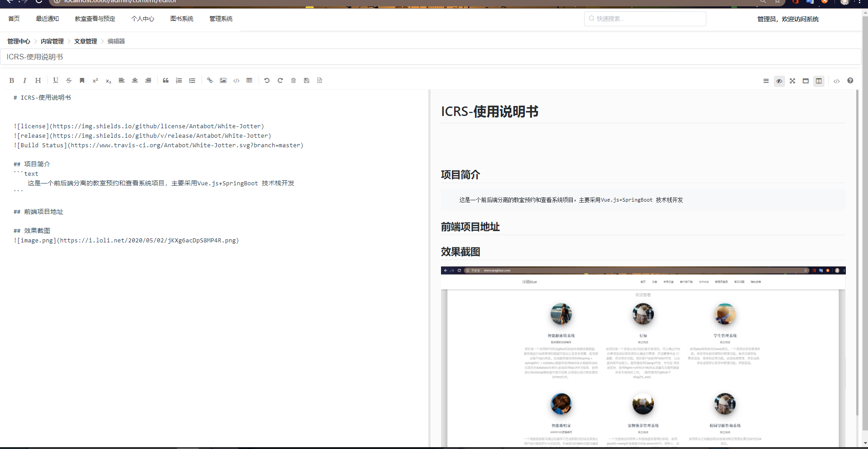
Task: Align text right
Action: (x=148, y=81)
